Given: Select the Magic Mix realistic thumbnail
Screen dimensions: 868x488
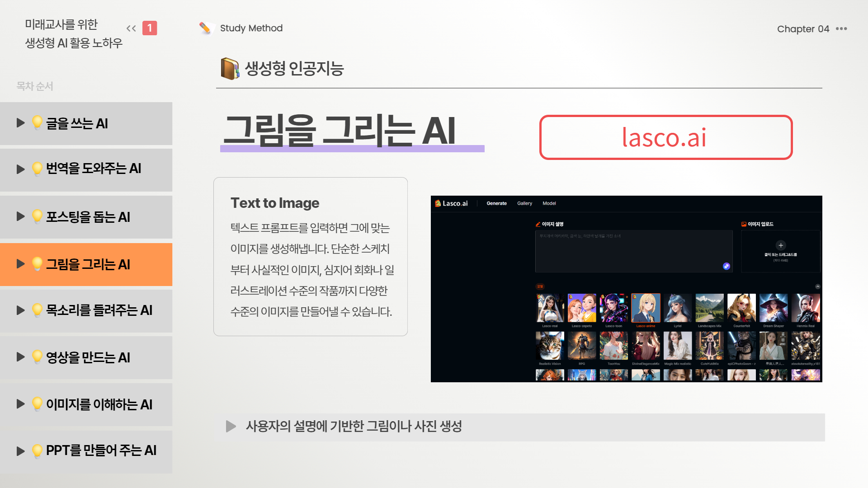Looking at the screenshot, I should 678,346.
